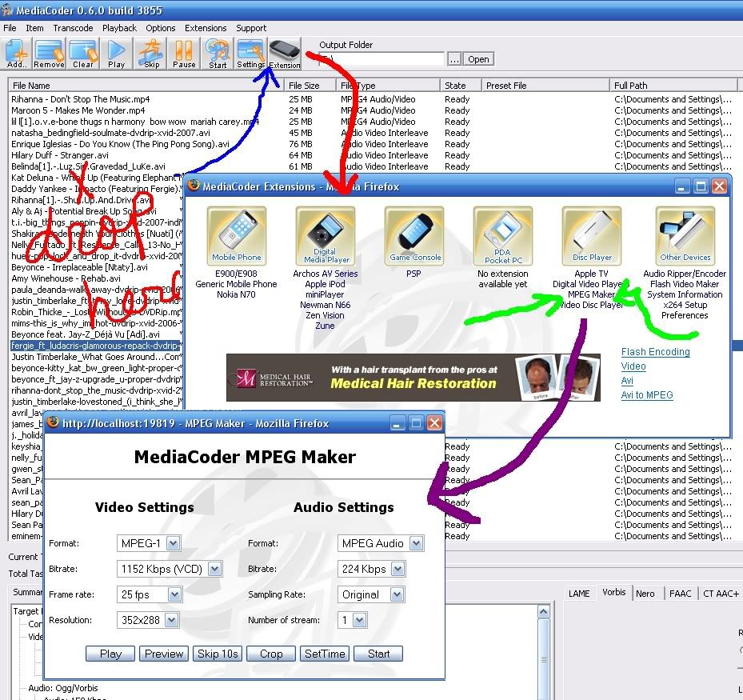Viewport: 743px width, 700px height.
Task: Click Start button in MPEG Maker
Action: [378, 654]
